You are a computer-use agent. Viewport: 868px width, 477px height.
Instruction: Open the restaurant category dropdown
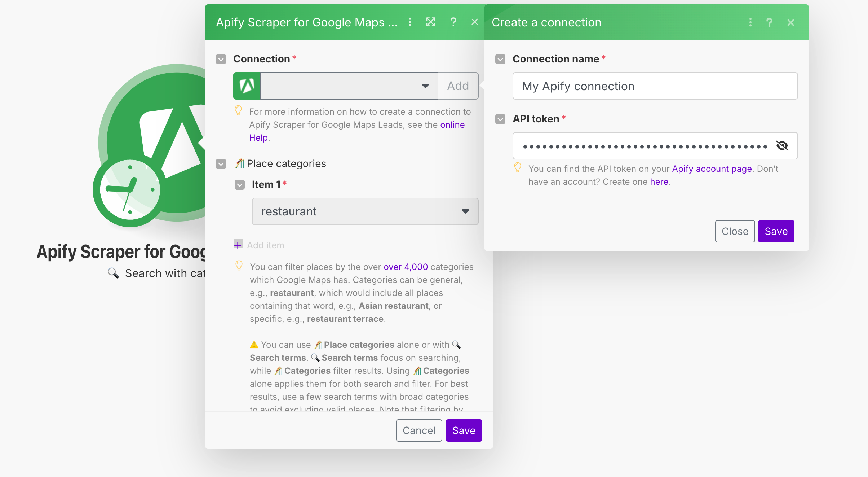(x=365, y=211)
